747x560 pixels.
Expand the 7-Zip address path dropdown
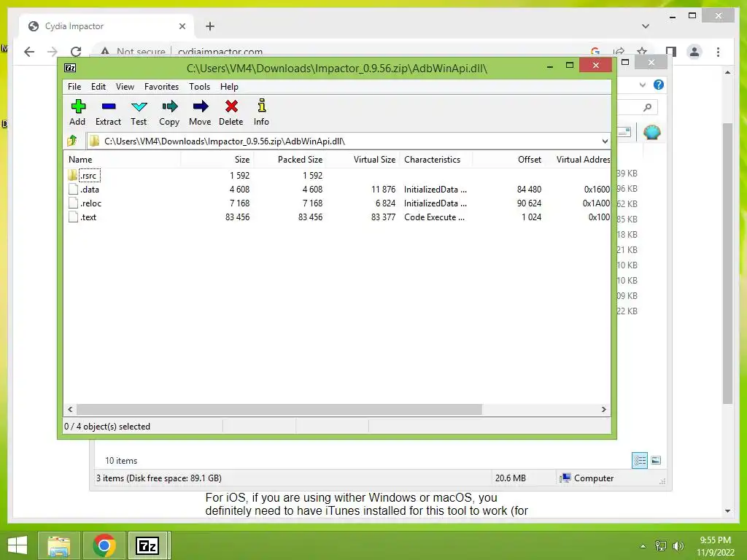coord(605,141)
